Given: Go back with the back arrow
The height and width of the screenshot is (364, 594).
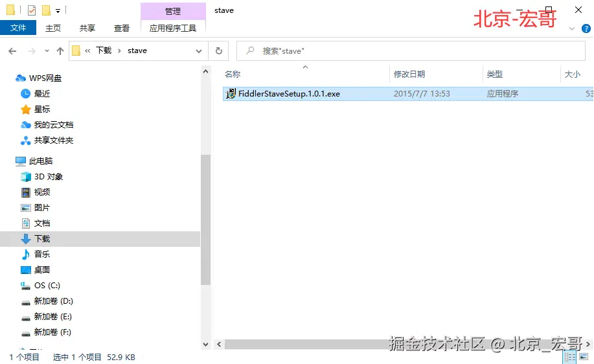Looking at the screenshot, I should point(12,51).
